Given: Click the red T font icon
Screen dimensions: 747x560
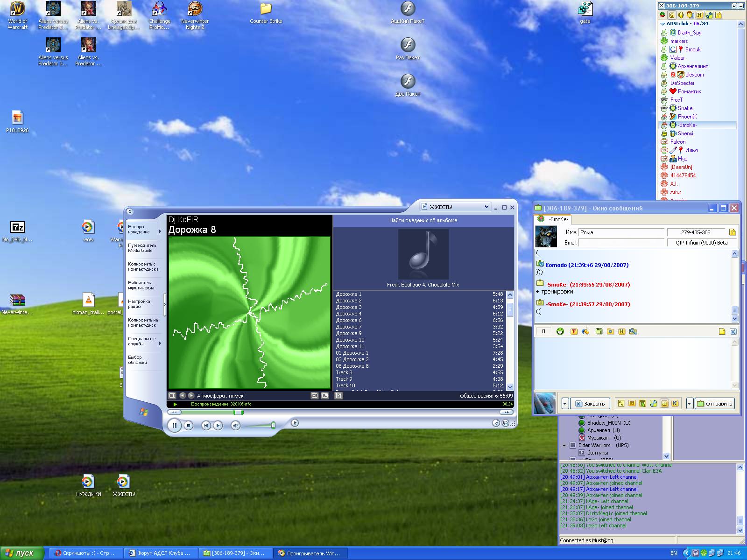Looking at the screenshot, I should pyautogui.click(x=574, y=331).
